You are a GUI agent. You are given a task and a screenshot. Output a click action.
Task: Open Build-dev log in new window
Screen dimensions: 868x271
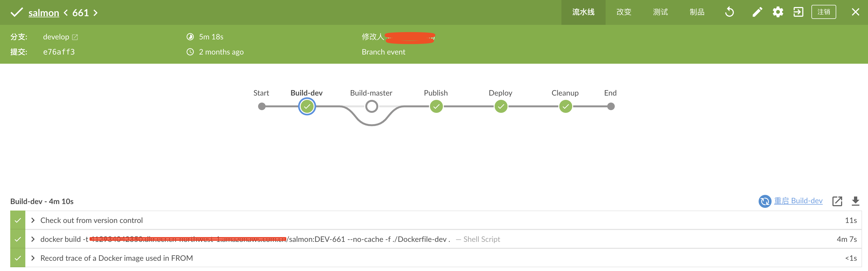pos(837,201)
